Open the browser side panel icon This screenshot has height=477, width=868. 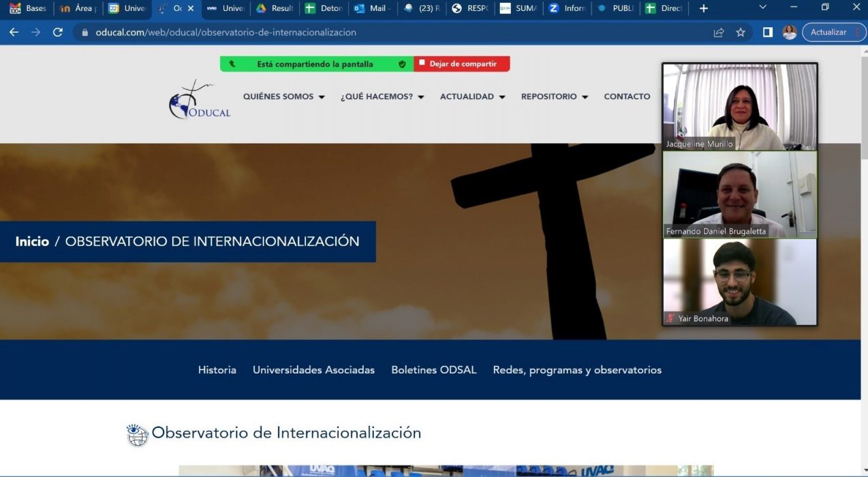click(767, 31)
